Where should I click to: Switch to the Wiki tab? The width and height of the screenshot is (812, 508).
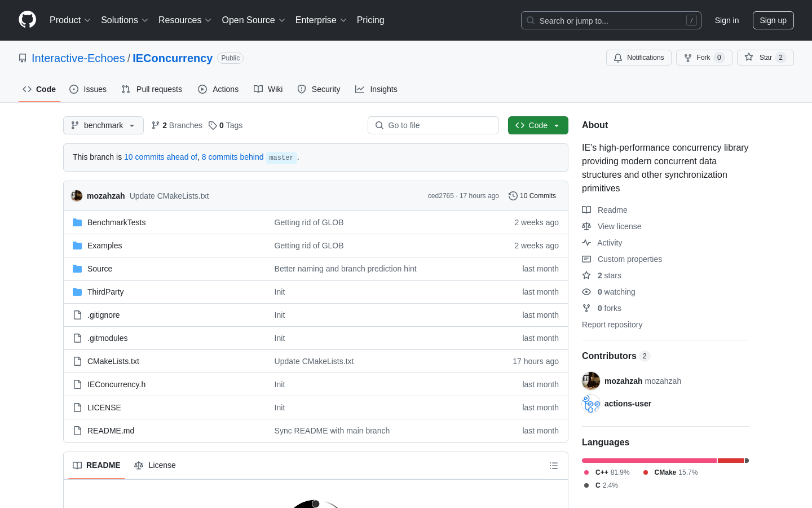coord(268,89)
